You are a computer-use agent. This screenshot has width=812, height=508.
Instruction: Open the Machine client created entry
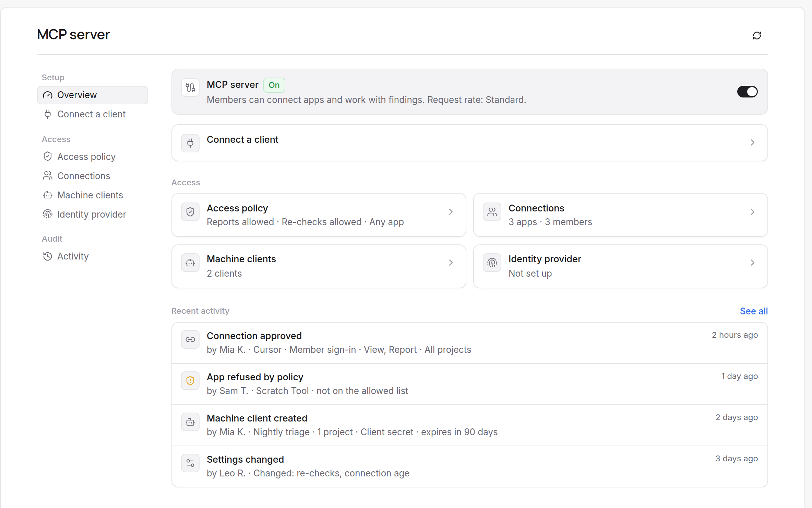click(x=470, y=425)
